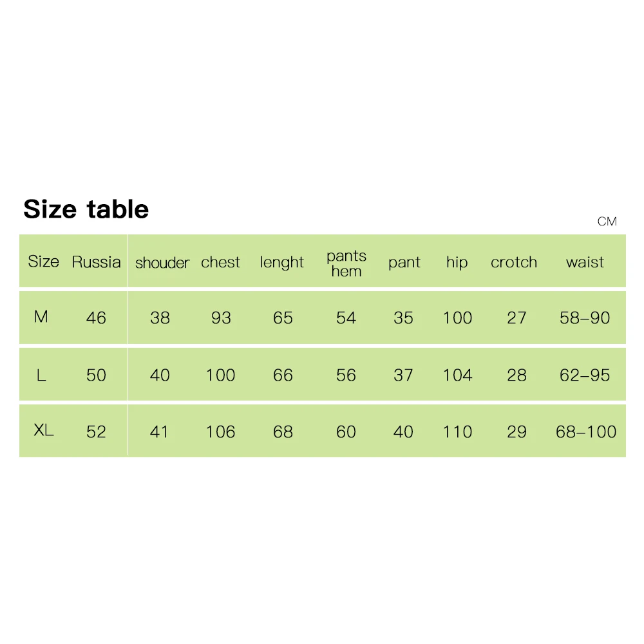Click waist range 62–95 cell
Image resolution: width=644 pixels, height=644 pixels.
tap(585, 375)
